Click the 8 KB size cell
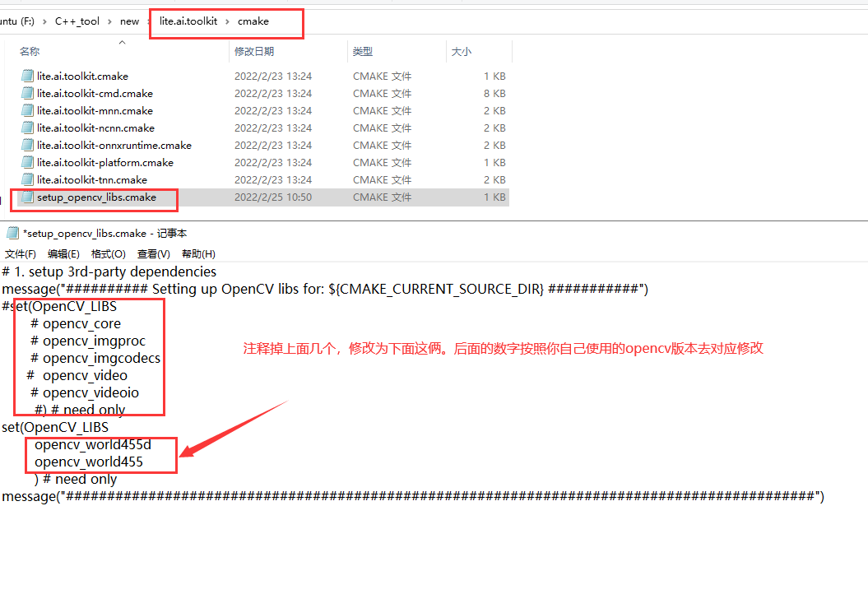 pyautogui.click(x=494, y=93)
